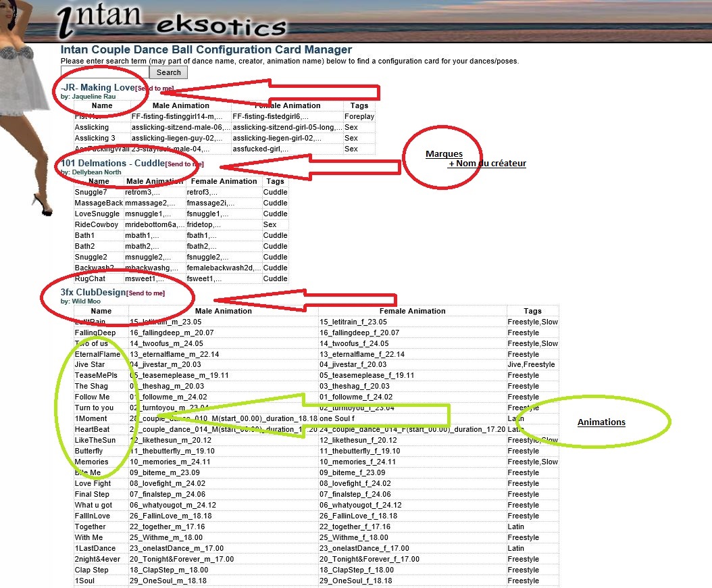
Task: Select the 1LastDance dance name
Action: pos(95,549)
